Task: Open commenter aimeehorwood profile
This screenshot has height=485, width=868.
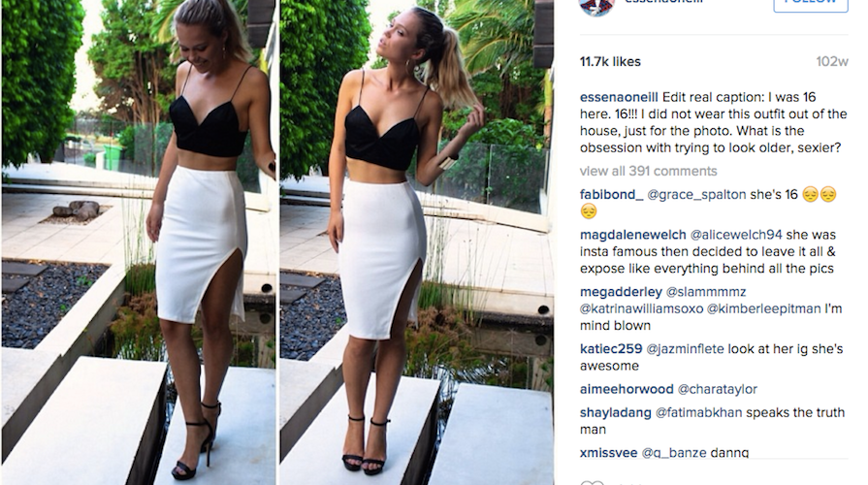Action: click(x=627, y=389)
